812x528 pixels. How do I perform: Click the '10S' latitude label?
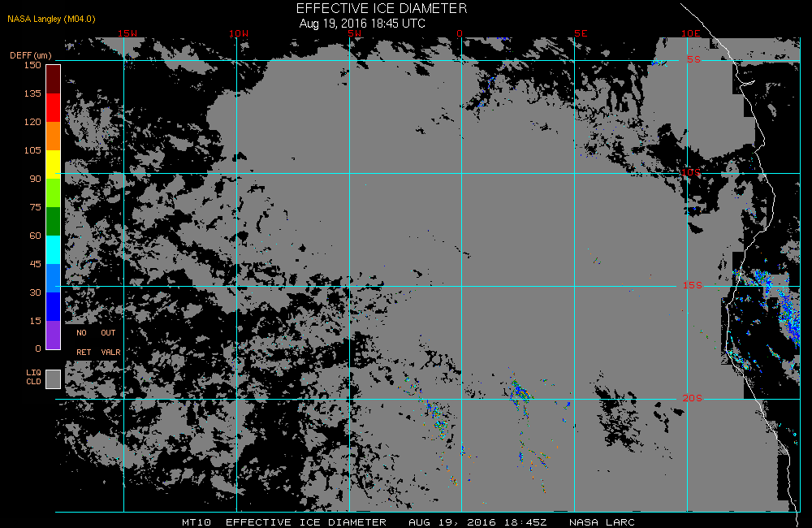(x=691, y=172)
